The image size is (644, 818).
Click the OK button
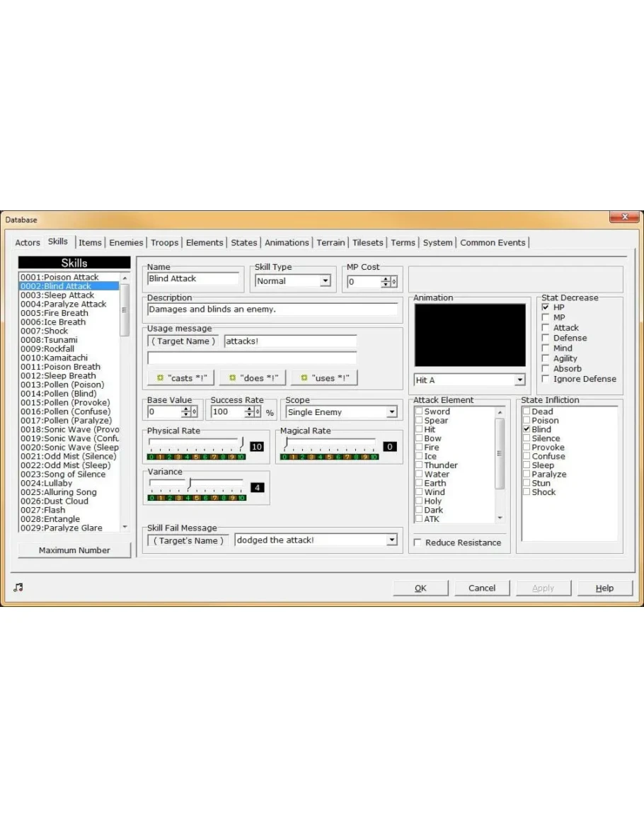(x=420, y=588)
